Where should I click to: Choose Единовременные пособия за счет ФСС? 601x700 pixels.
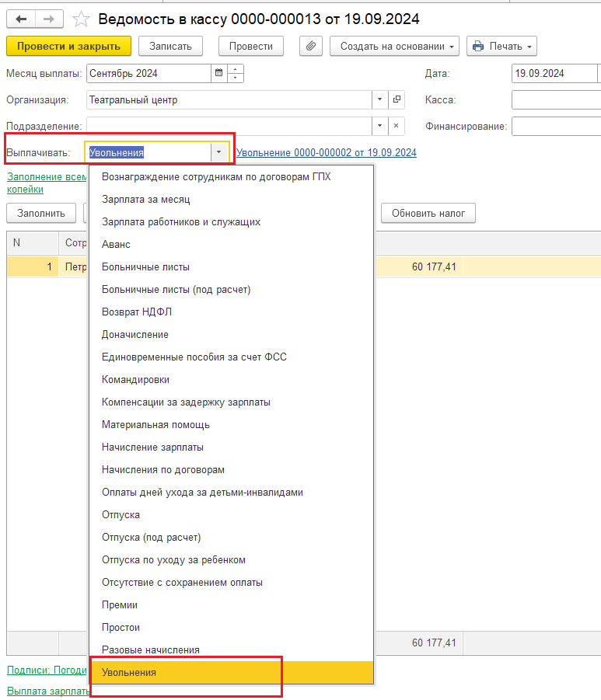(232, 357)
